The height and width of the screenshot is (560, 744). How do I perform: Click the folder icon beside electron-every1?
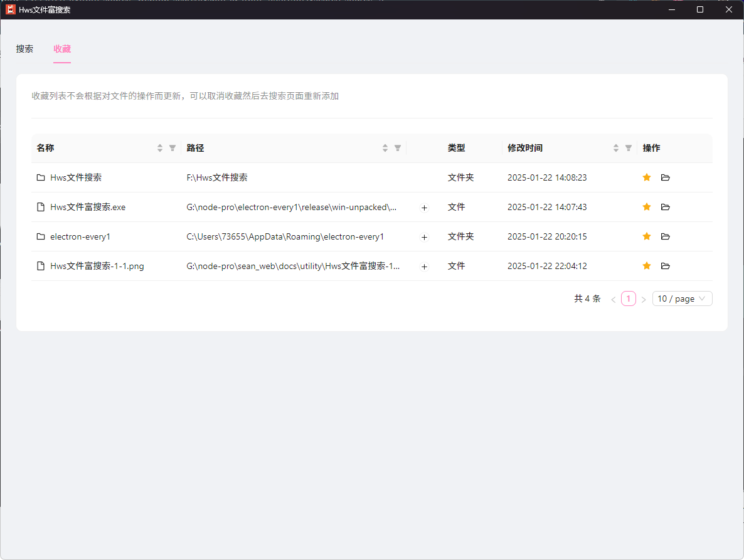tap(40, 236)
